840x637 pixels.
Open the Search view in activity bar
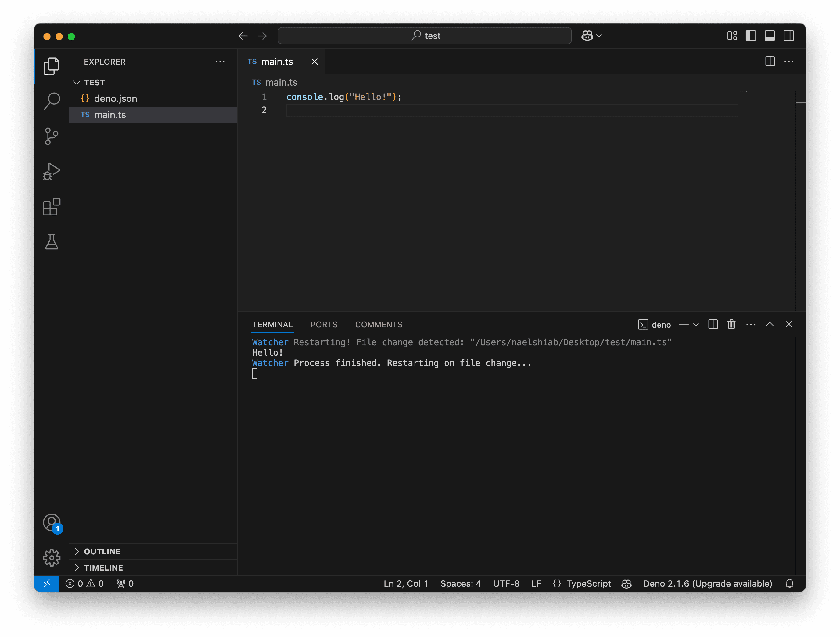coord(52,101)
